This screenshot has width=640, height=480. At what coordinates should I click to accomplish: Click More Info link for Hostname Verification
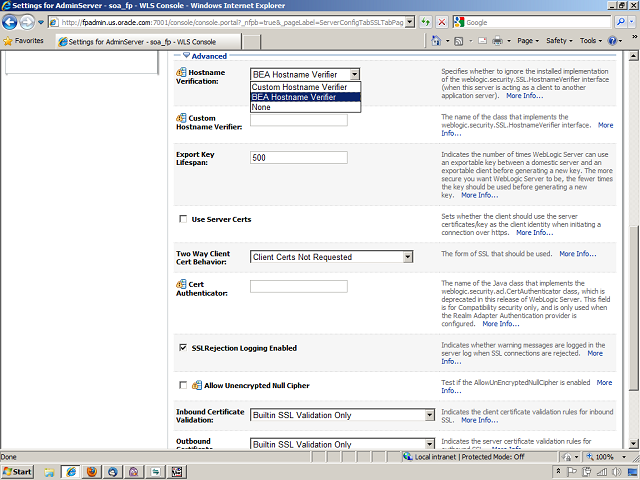524,96
